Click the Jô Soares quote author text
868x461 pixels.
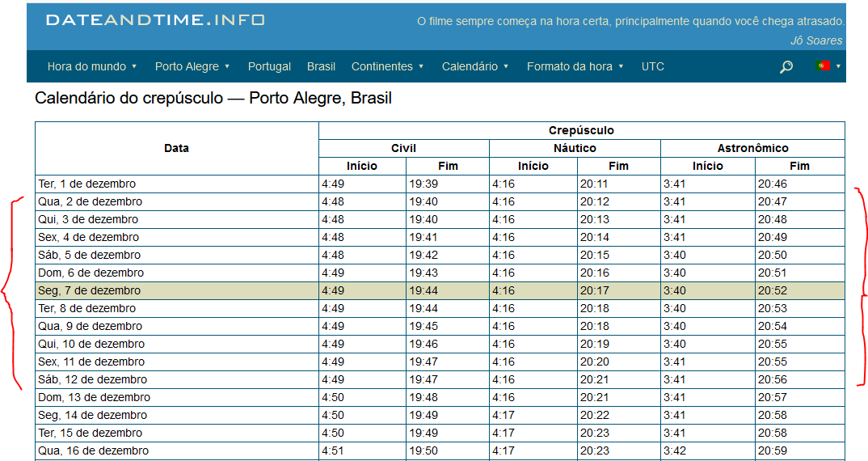pyautogui.click(x=816, y=40)
